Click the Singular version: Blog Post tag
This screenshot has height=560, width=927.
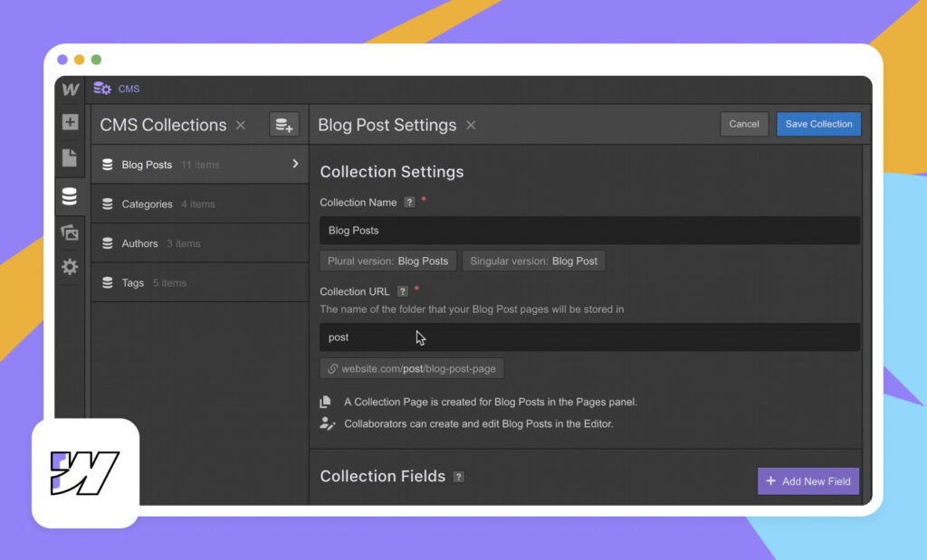click(x=533, y=261)
